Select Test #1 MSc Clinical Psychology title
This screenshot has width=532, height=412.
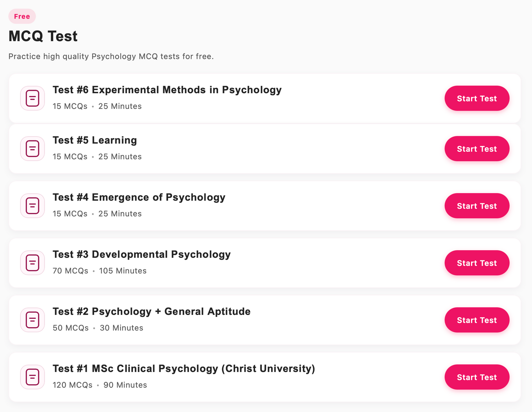(184, 369)
